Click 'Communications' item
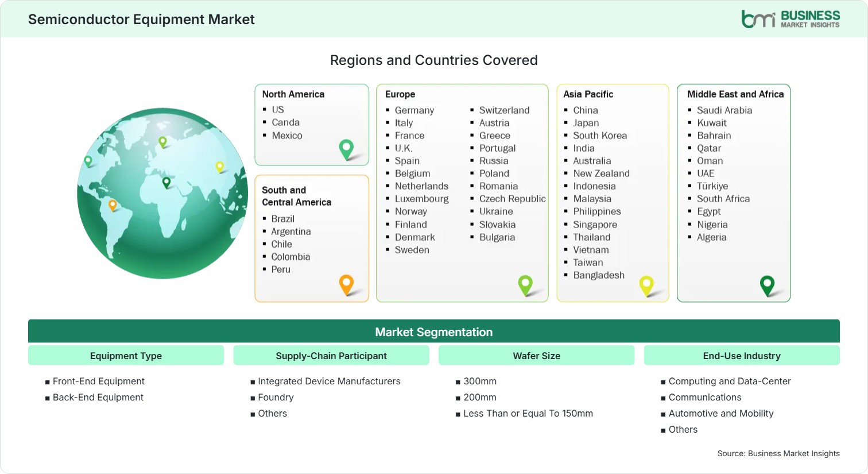Image resolution: width=868 pixels, height=474 pixels. pos(705,397)
